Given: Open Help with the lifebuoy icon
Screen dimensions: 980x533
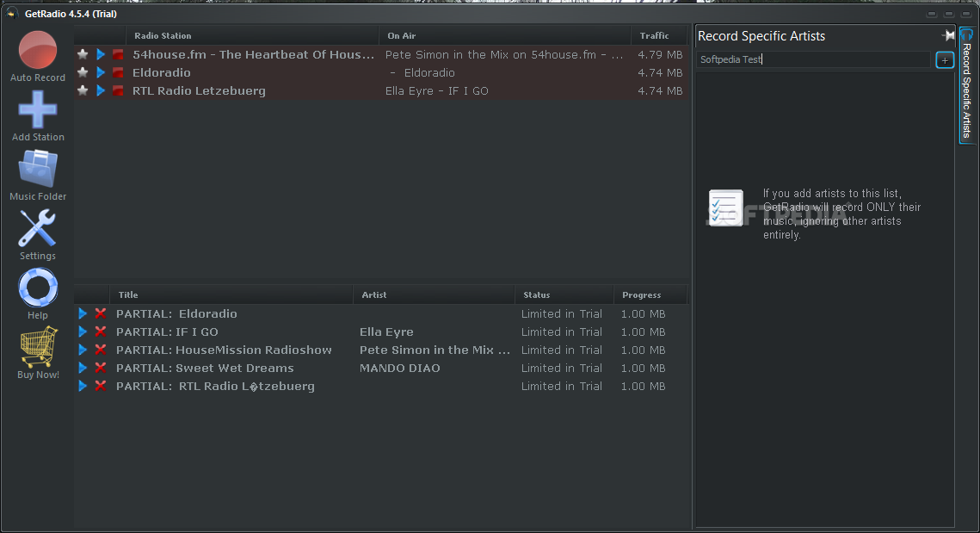Looking at the screenshot, I should [38, 287].
